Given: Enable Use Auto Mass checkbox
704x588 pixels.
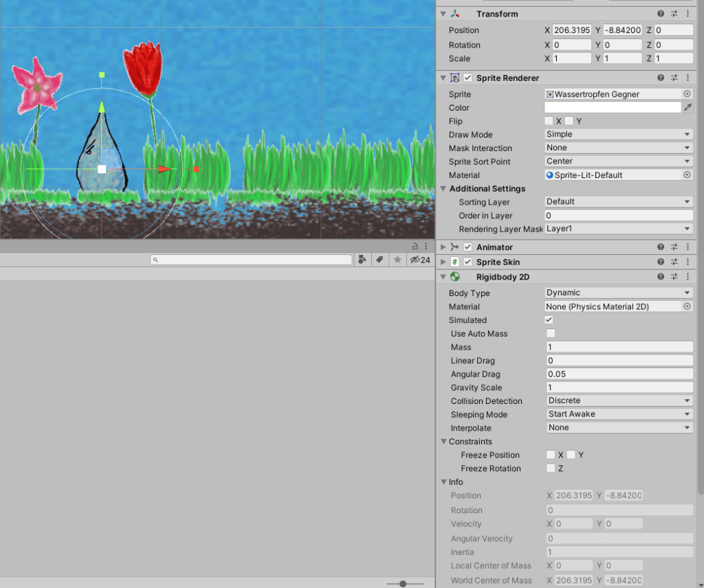Looking at the screenshot, I should pos(550,334).
